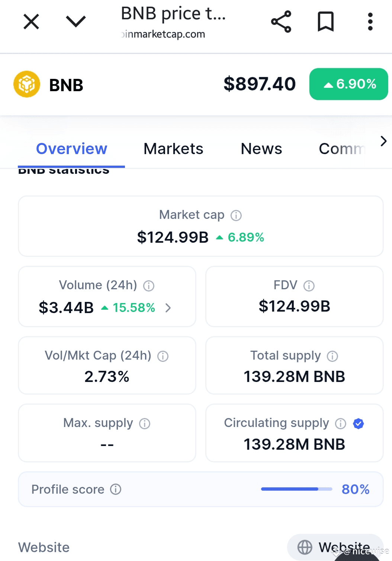This screenshot has height=561, width=392.
Task: Tap the share icon
Action: 281,22
